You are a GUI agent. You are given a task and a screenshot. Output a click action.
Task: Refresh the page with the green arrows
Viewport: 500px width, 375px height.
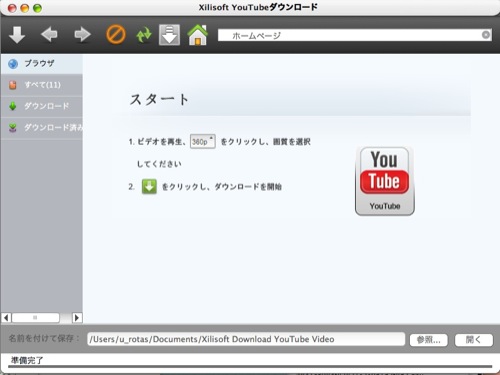pyautogui.click(x=144, y=35)
